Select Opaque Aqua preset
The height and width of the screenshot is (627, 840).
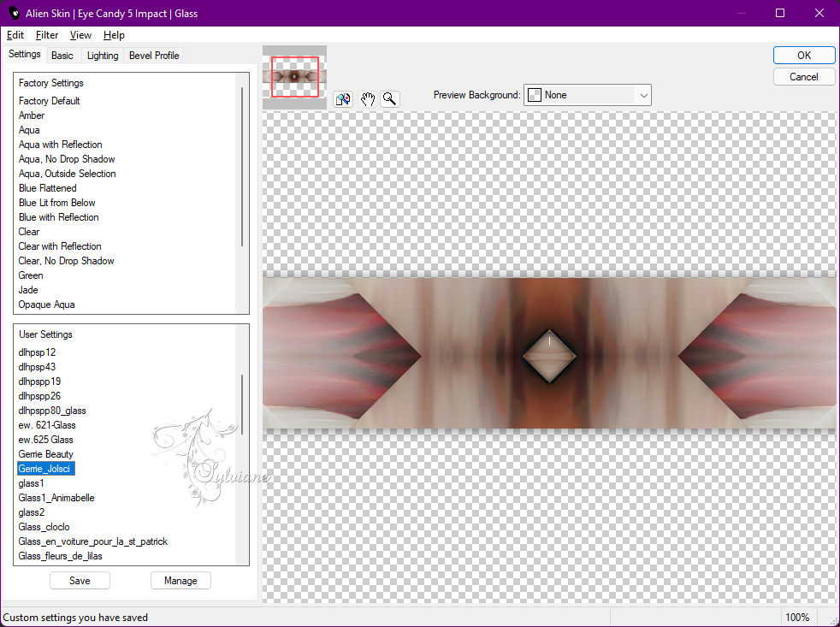[x=46, y=305]
